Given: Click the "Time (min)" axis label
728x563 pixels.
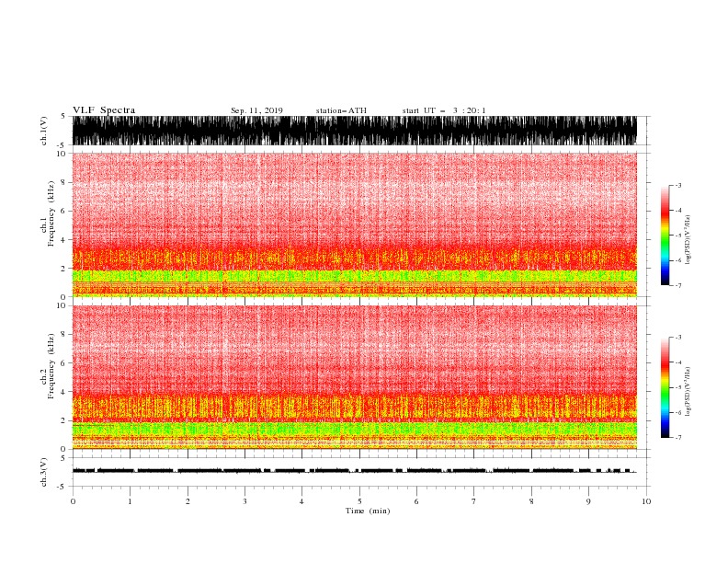Looking at the screenshot, I should pyautogui.click(x=368, y=511).
